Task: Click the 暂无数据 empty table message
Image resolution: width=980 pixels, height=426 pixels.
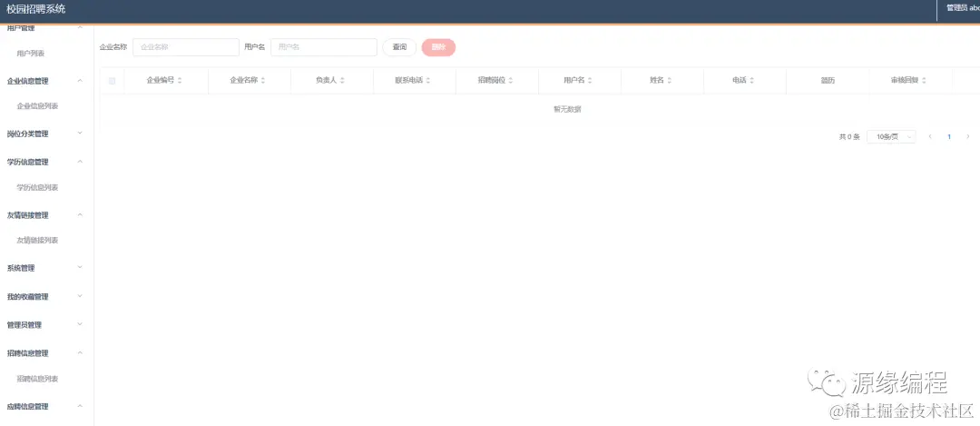Action: 567,110
